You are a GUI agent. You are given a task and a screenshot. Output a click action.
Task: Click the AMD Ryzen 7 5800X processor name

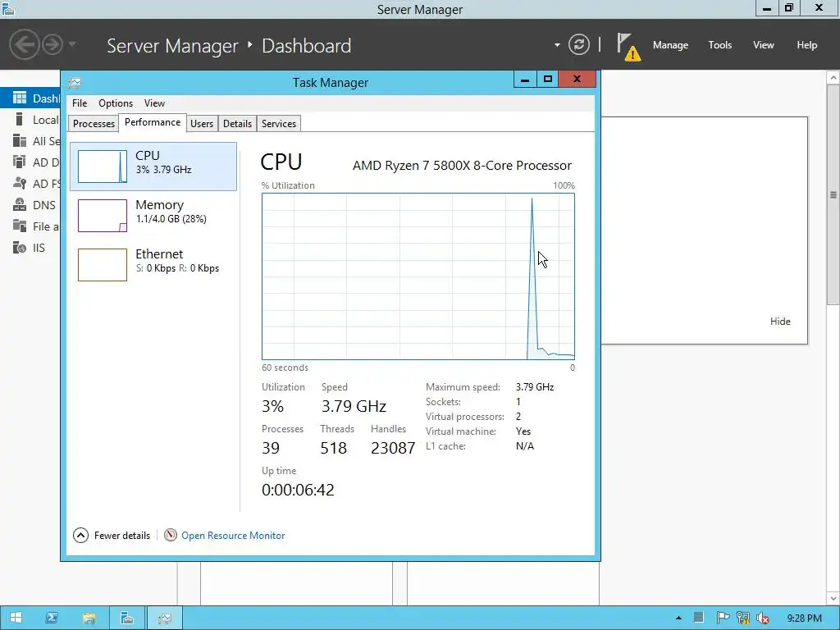pos(463,166)
